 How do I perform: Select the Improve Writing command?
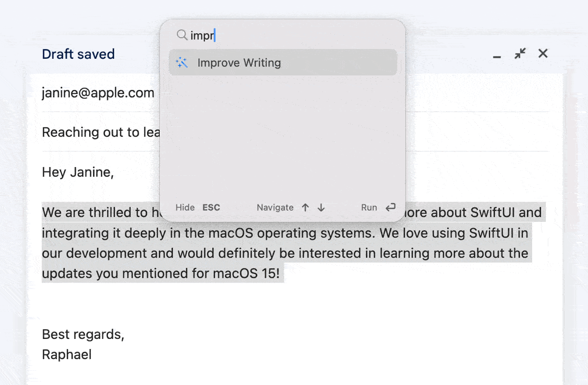(x=283, y=62)
